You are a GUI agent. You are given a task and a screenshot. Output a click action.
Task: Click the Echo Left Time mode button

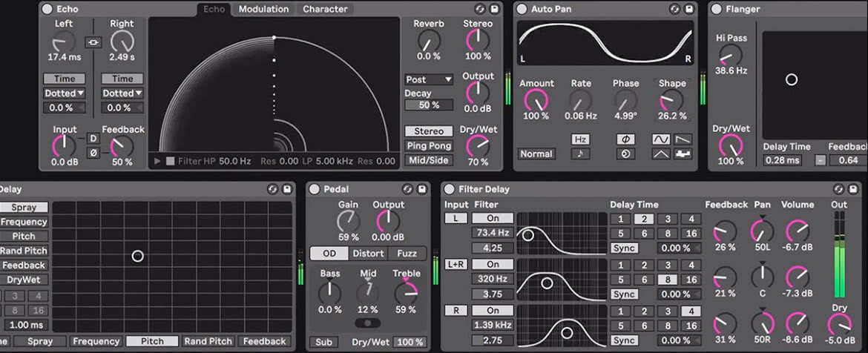[65, 79]
